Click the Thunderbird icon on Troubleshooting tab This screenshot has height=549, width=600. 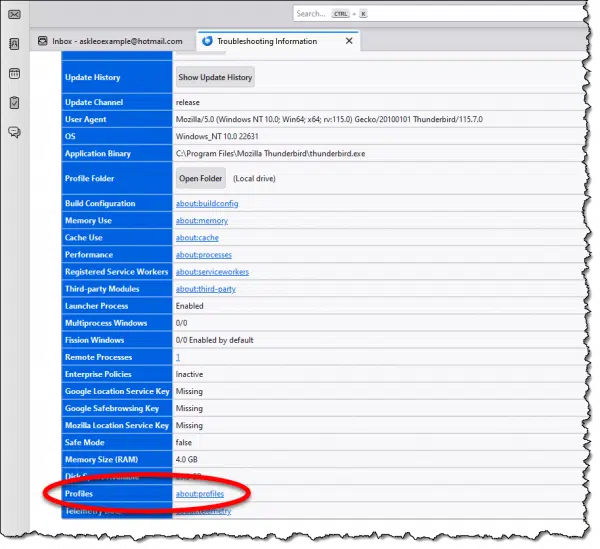click(207, 41)
